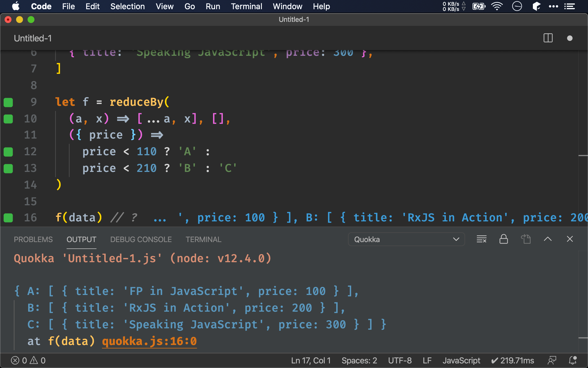
Task: Open the Go menu
Action: 189,6
